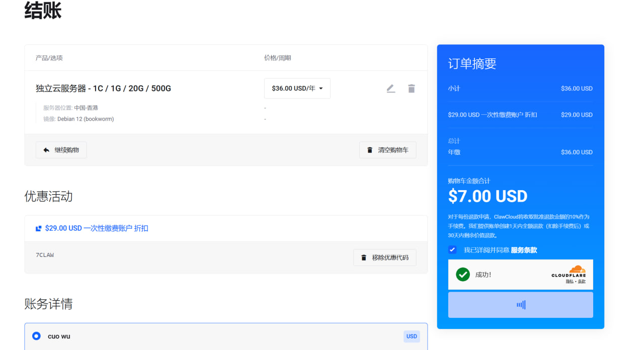Image resolution: width=644 pixels, height=350 pixels.
Task: Click the 服务器位置: 中国-香港 detail
Action: (70, 108)
